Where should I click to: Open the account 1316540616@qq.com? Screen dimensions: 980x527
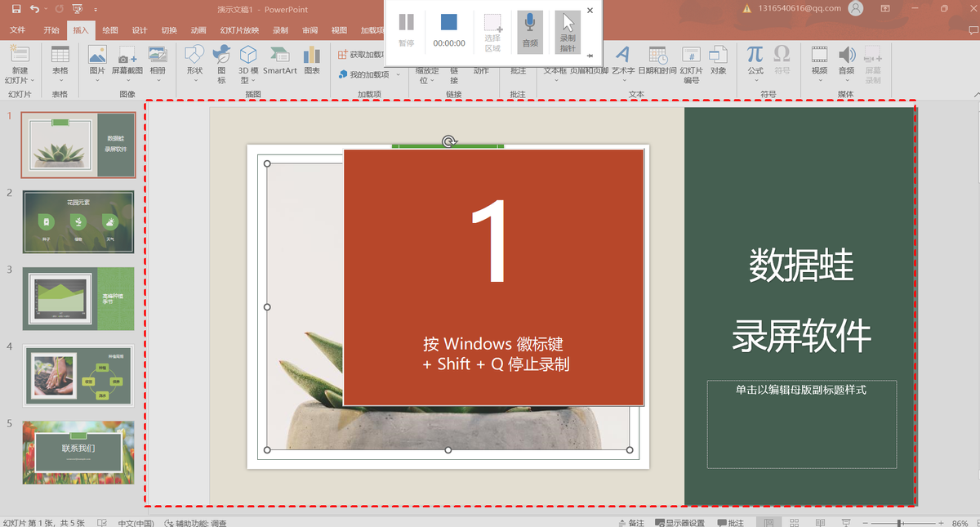pos(798,8)
